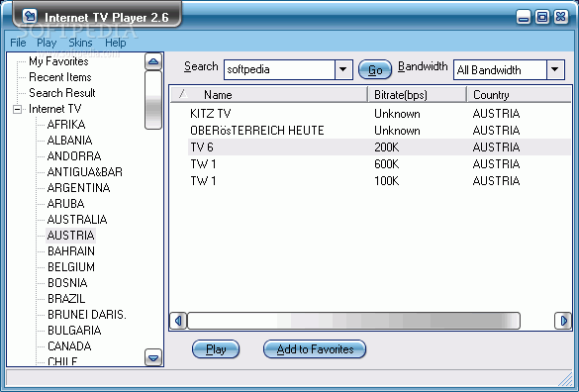Open the Help menu
Viewport: 579px width, 392px height.
coord(115,43)
